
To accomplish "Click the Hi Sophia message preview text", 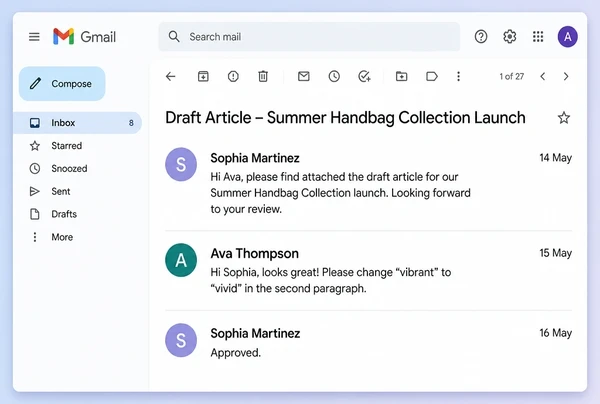I will point(331,280).
